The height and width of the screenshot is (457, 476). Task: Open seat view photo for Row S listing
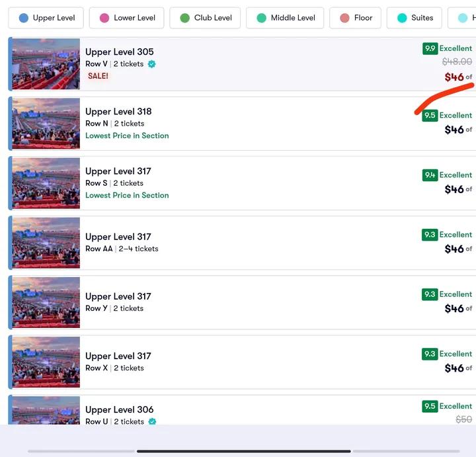pyautogui.click(x=46, y=183)
